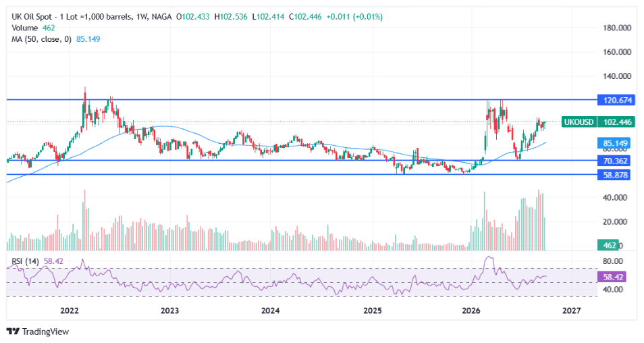This screenshot has height=343, width=644.
Task: Click the open price O102.433 value
Action: coord(192,17)
